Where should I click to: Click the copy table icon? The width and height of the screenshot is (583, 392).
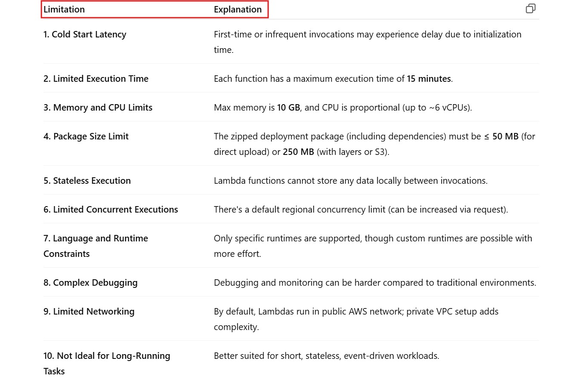pyautogui.click(x=531, y=9)
